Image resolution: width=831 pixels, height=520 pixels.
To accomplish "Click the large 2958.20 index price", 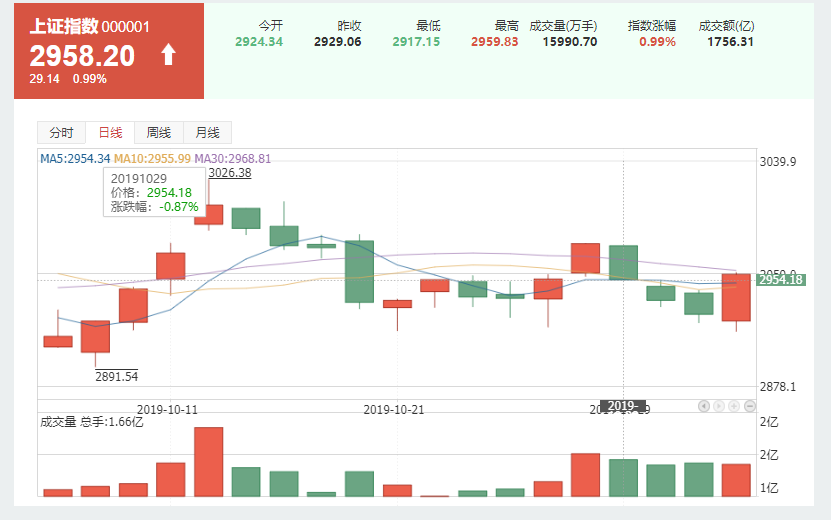I will click(82, 56).
